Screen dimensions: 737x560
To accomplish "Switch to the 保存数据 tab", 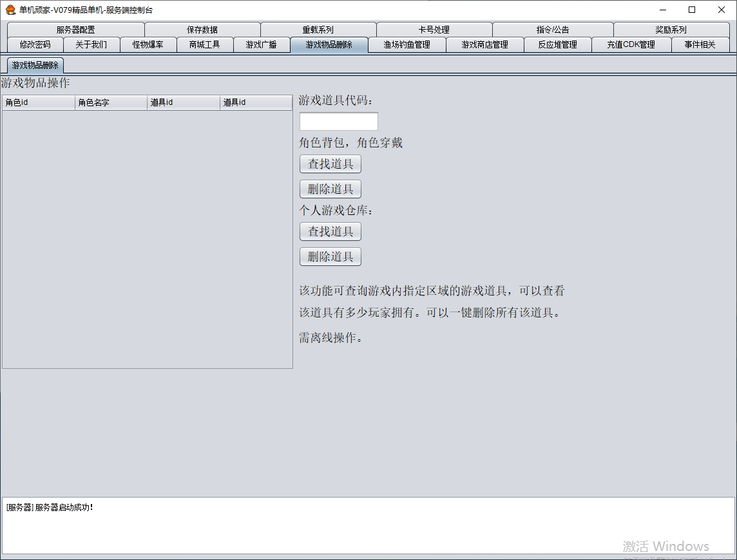I will [202, 30].
